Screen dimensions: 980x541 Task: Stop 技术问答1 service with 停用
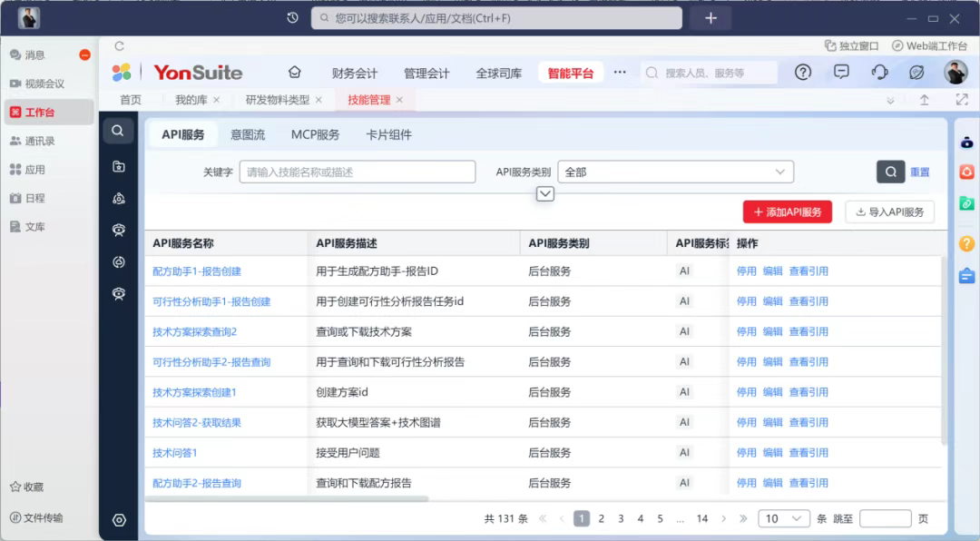[747, 452]
